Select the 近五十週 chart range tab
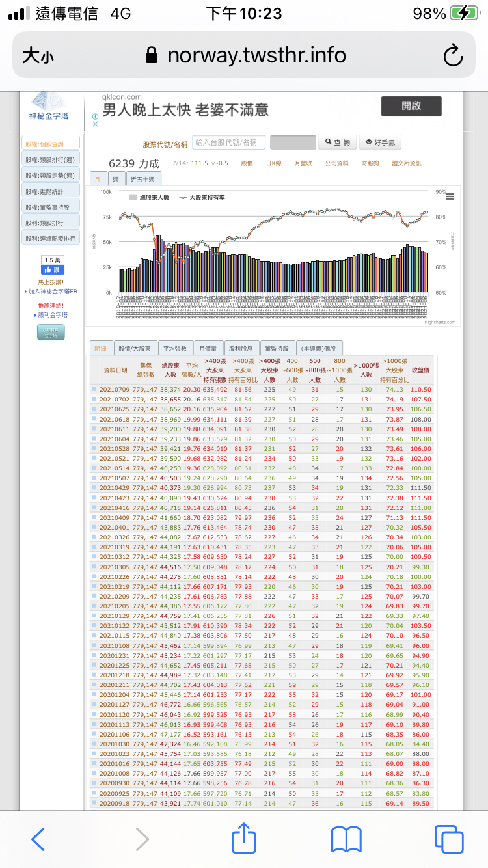488x868 pixels. 142,179
